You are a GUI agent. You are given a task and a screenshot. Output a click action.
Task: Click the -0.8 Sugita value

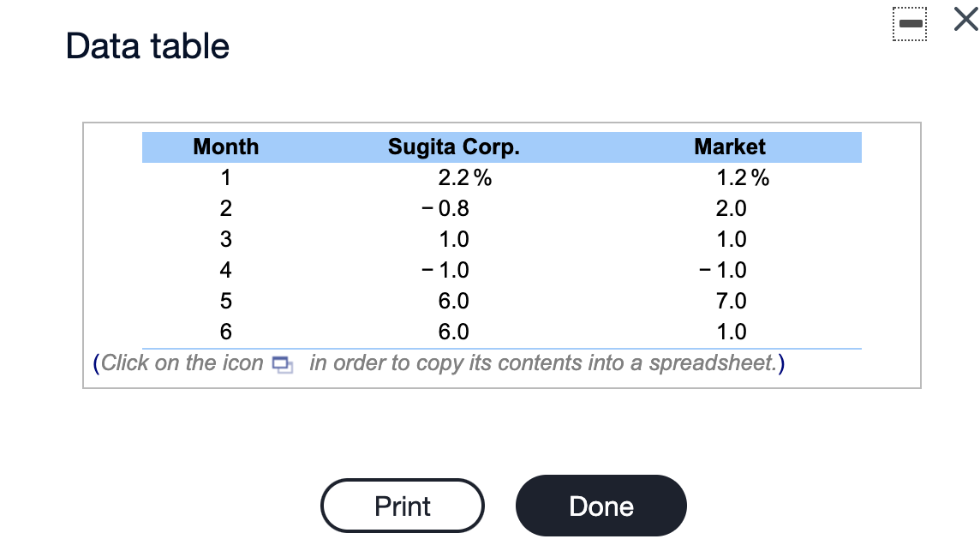click(x=451, y=208)
